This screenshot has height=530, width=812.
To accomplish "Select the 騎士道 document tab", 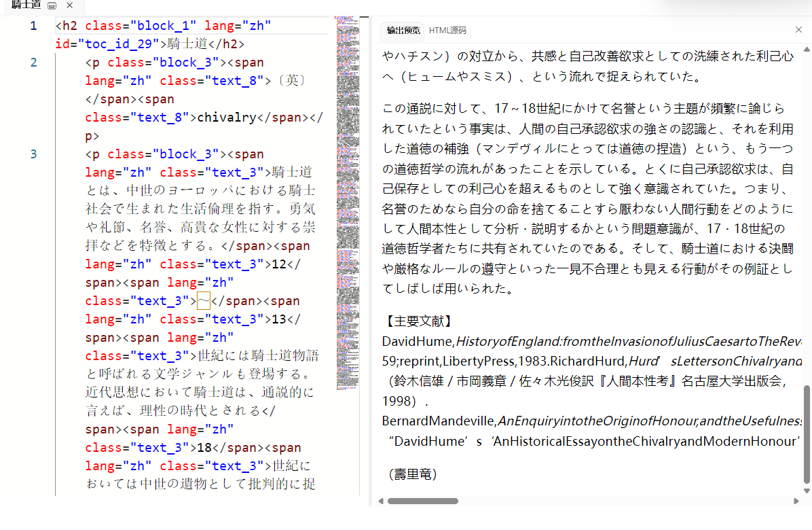I will [26, 5].
